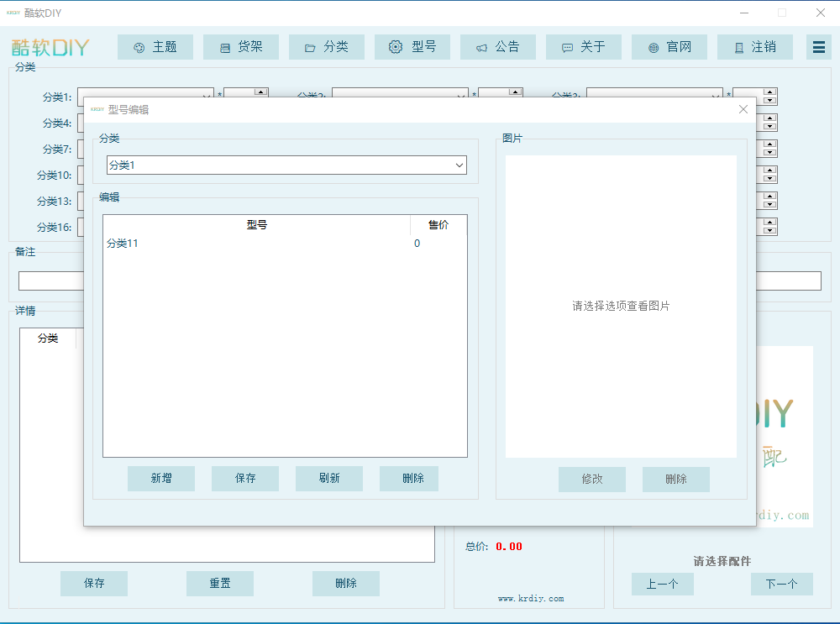Close the 型号编辑 dialog
This screenshot has height=624, width=840.
coord(743,109)
